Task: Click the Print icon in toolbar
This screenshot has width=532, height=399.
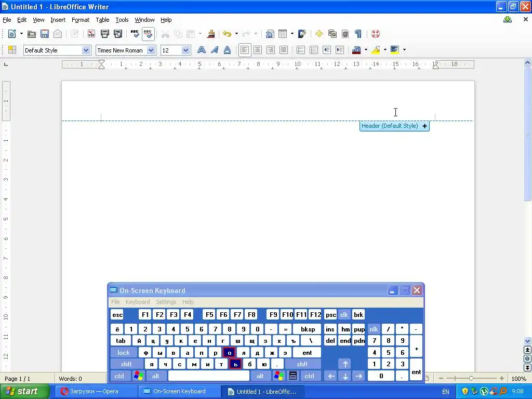Action: (x=105, y=34)
